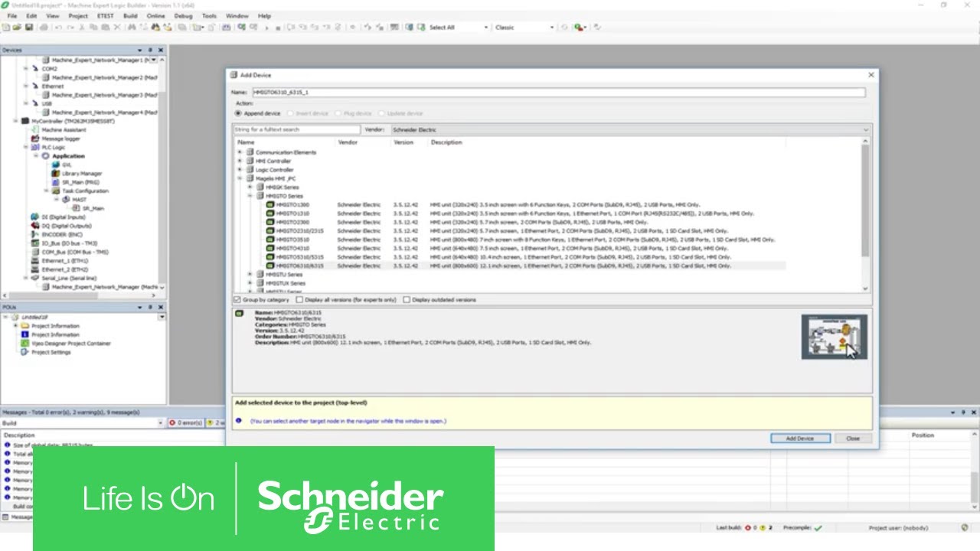This screenshot has height=551, width=980.
Task: Click the Find binoculars toolbar icon
Action: (132, 28)
